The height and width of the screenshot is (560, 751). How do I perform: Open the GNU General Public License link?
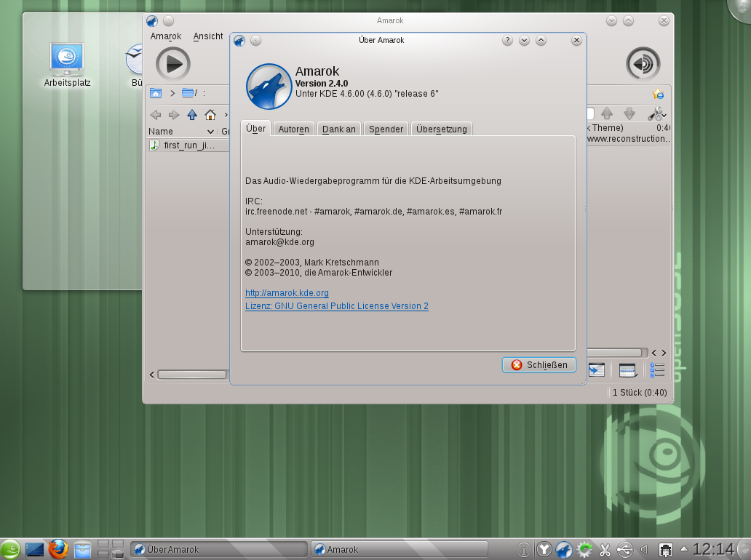click(336, 306)
